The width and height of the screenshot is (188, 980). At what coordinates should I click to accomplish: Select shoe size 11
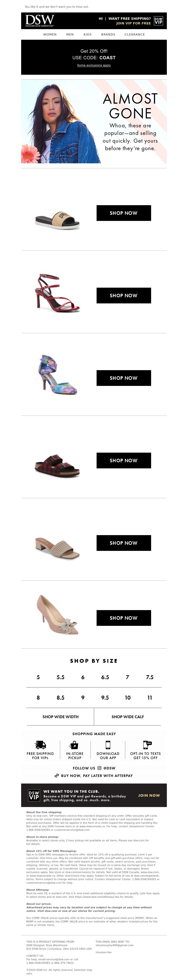coord(150,698)
